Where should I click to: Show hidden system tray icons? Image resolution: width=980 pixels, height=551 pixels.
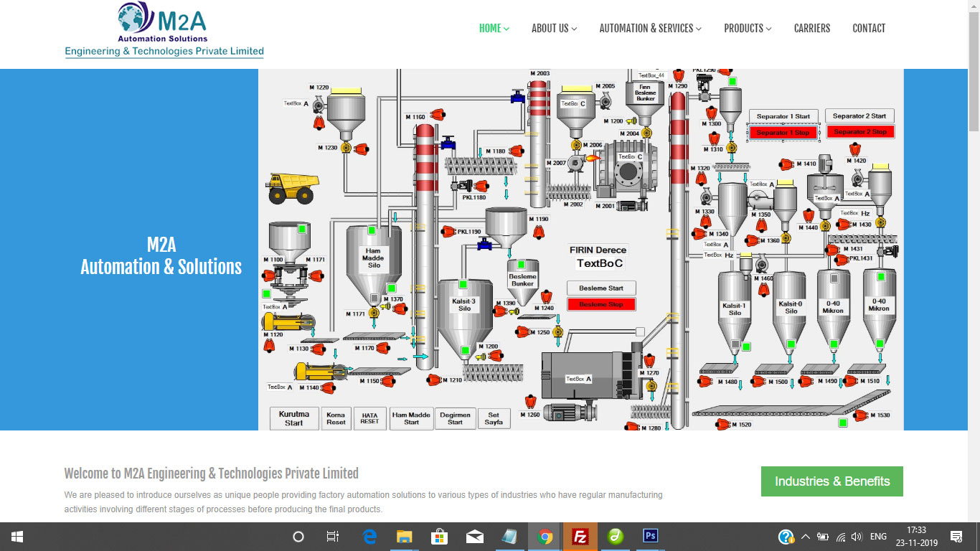(x=806, y=537)
